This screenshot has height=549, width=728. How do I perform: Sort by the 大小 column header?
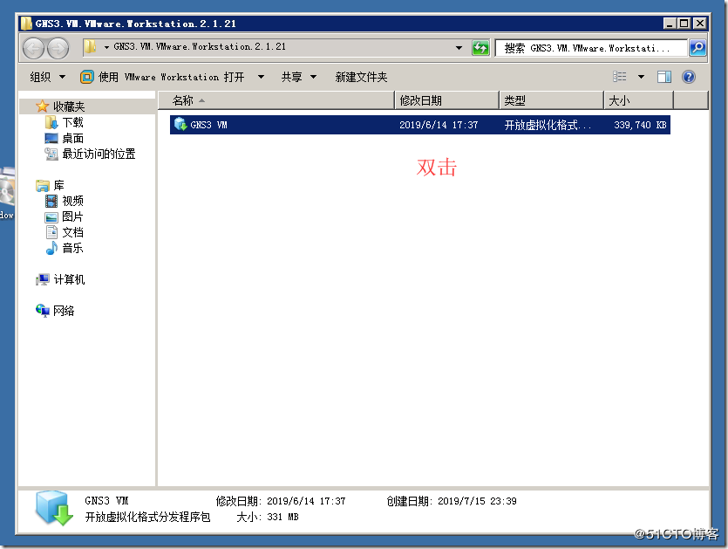click(x=639, y=100)
